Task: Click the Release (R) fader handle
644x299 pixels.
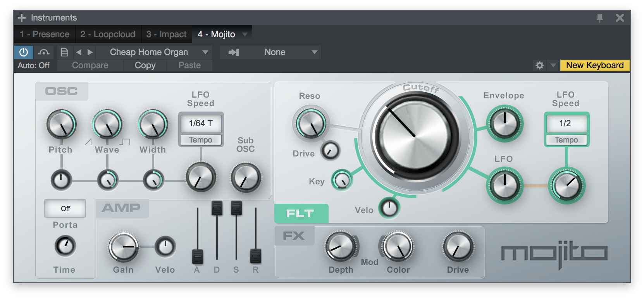Action: point(256,256)
